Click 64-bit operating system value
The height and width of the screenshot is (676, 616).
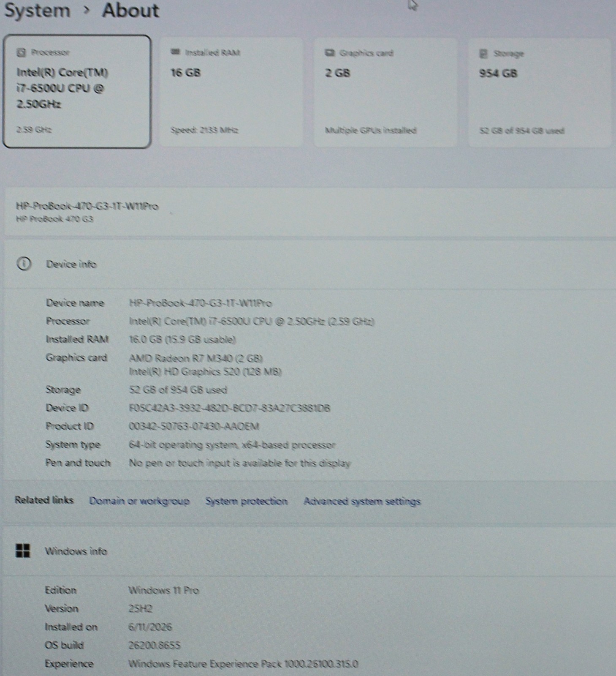point(232,445)
